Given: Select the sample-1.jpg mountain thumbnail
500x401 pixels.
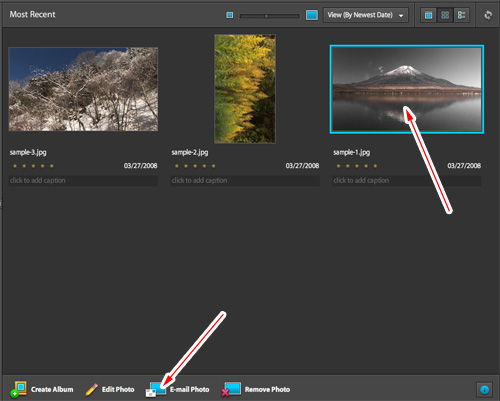Looking at the screenshot, I should (407, 89).
